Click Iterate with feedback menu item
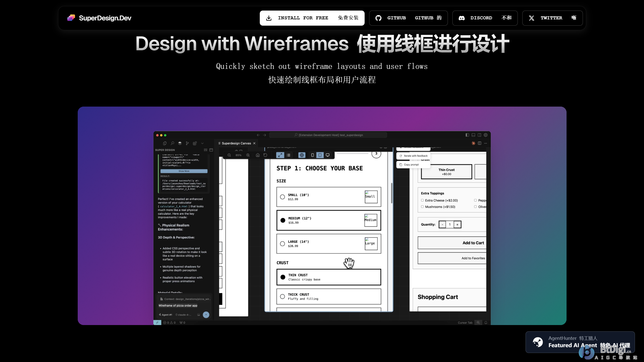Image resolution: width=644 pixels, height=362 pixels. click(414, 156)
